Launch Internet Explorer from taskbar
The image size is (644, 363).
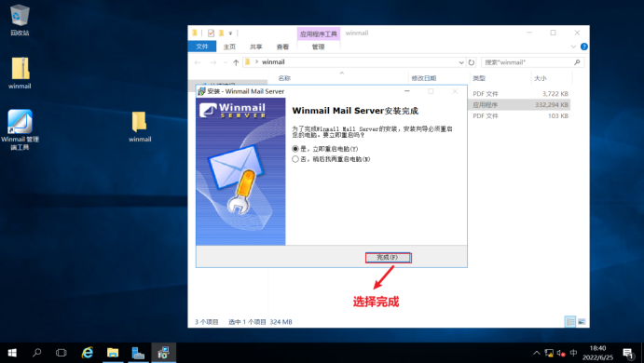(x=87, y=353)
